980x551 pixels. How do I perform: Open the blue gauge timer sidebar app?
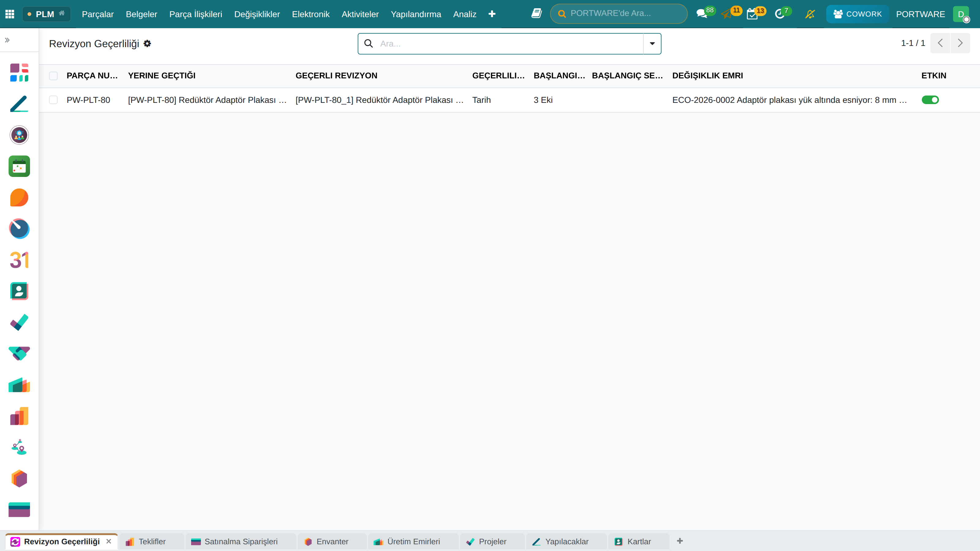(x=19, y=229)
